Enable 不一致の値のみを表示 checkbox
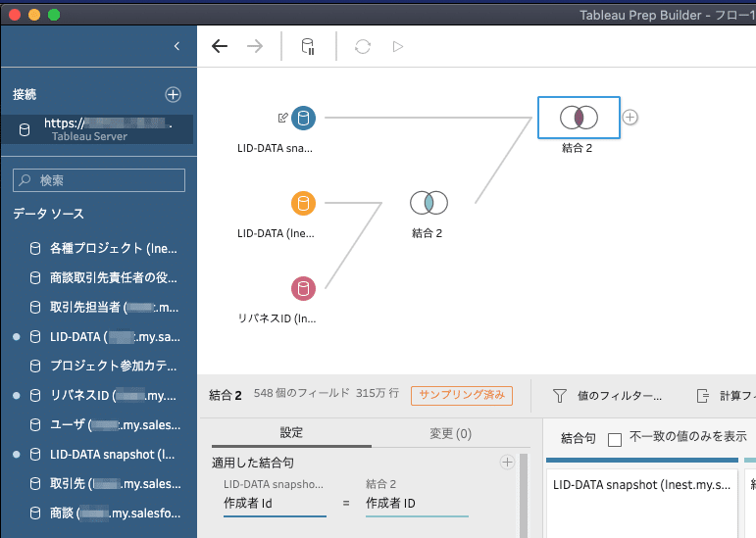This screenshot has height=538, width=756. 615,440
